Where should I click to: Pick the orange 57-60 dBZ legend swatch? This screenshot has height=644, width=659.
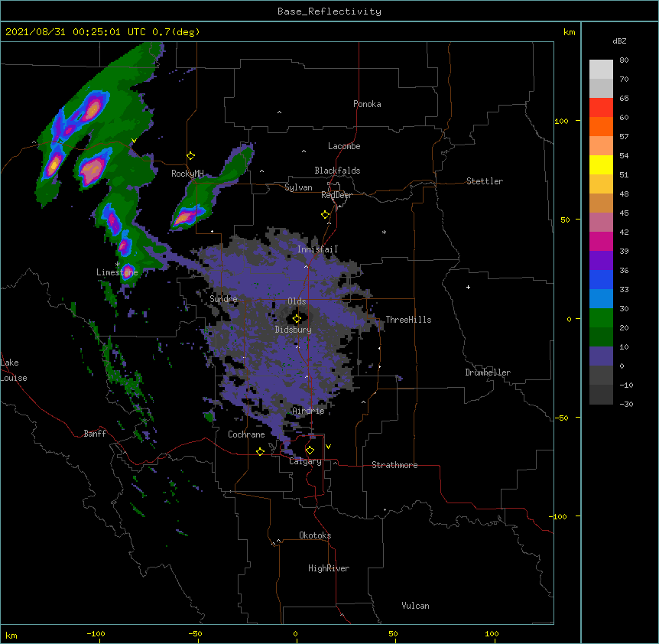click(601, 126)
